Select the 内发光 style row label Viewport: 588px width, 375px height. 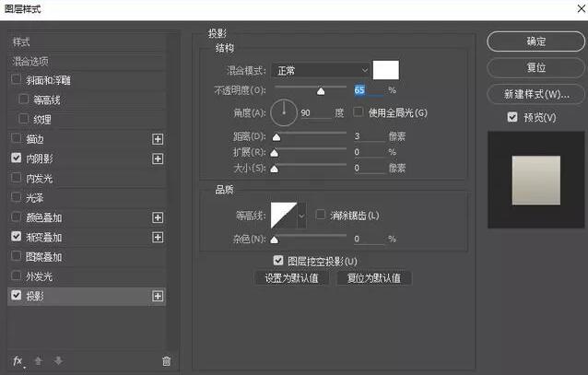pos(39,179)
